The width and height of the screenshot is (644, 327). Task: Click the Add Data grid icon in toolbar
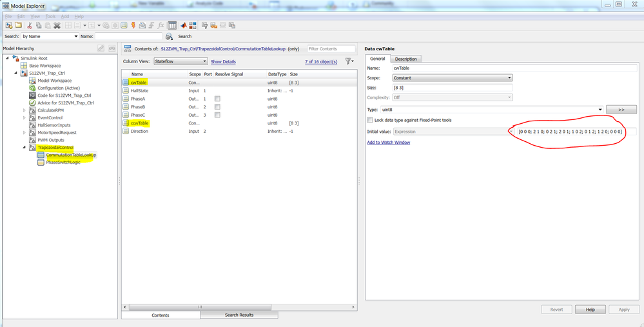124,25
